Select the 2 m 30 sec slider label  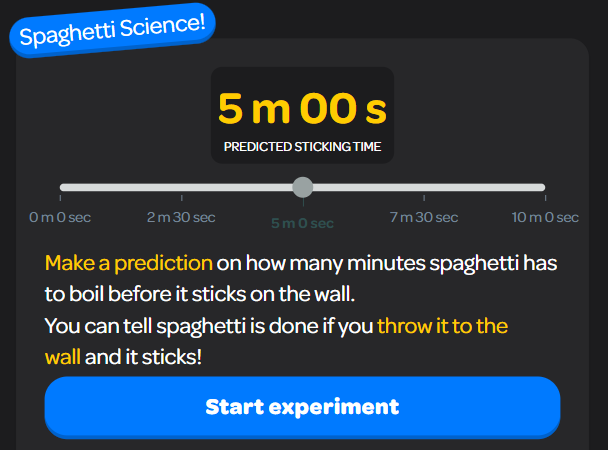[181, 217]
